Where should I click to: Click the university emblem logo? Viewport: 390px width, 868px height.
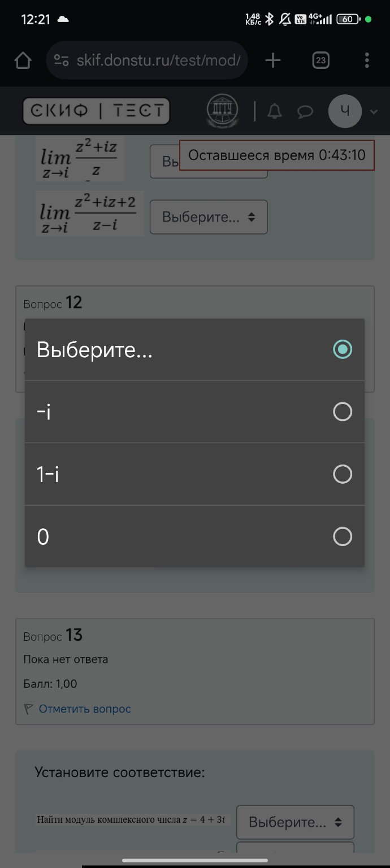(222, 111)
